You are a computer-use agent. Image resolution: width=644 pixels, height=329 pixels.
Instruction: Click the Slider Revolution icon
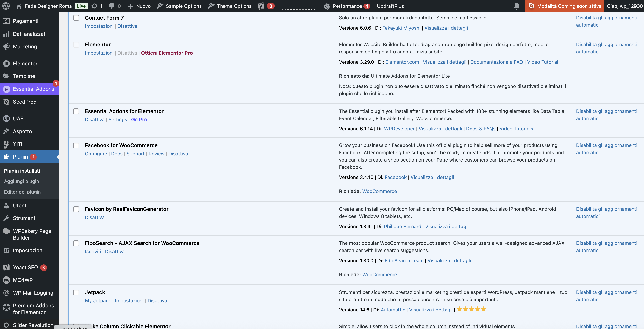[7, 325]
